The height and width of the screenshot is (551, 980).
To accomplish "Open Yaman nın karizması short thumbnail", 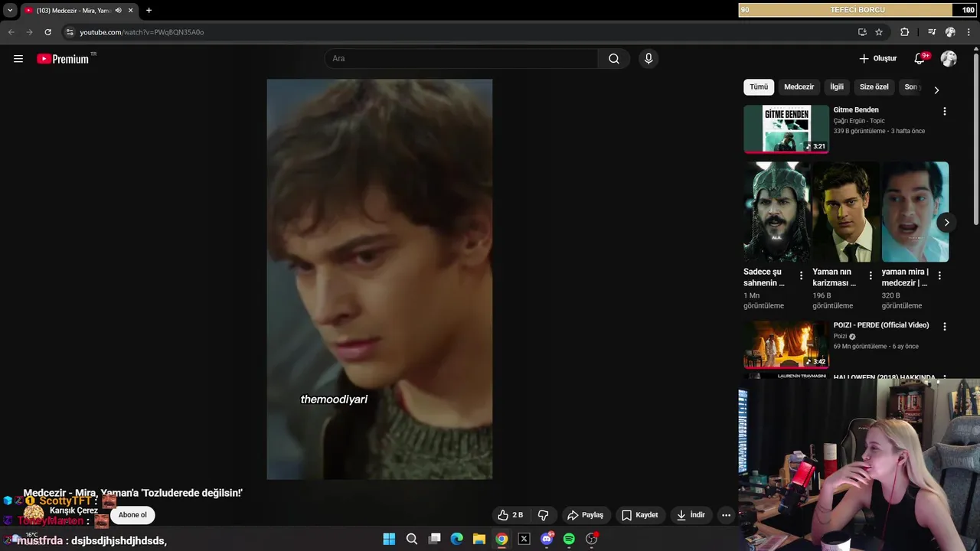I will 846,212.
